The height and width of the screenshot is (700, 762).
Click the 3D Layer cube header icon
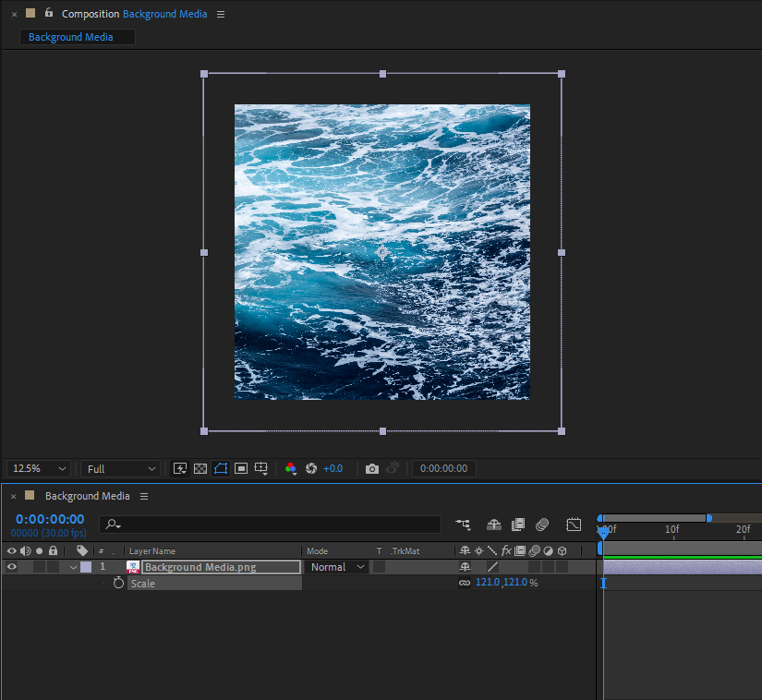[562, 551]
